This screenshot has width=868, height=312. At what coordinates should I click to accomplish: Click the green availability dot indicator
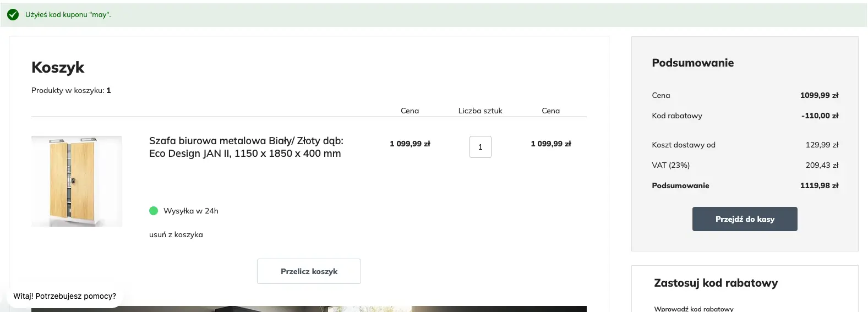point(154,211)
